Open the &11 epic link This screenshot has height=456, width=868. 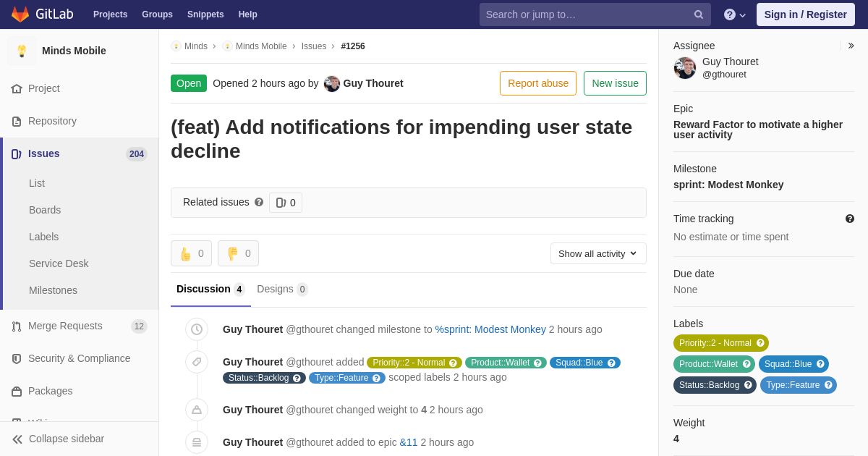tap(409, 442)
